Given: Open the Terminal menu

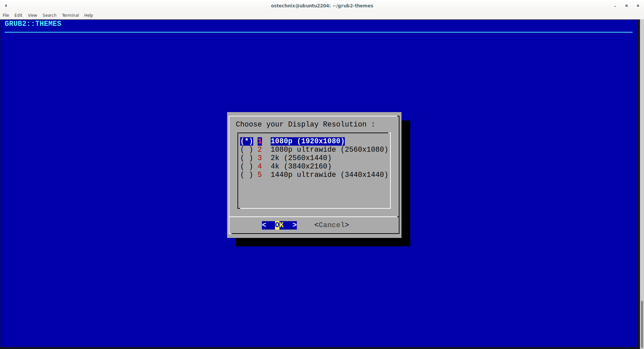Looking at the screenshot, I should coord(70,15).
